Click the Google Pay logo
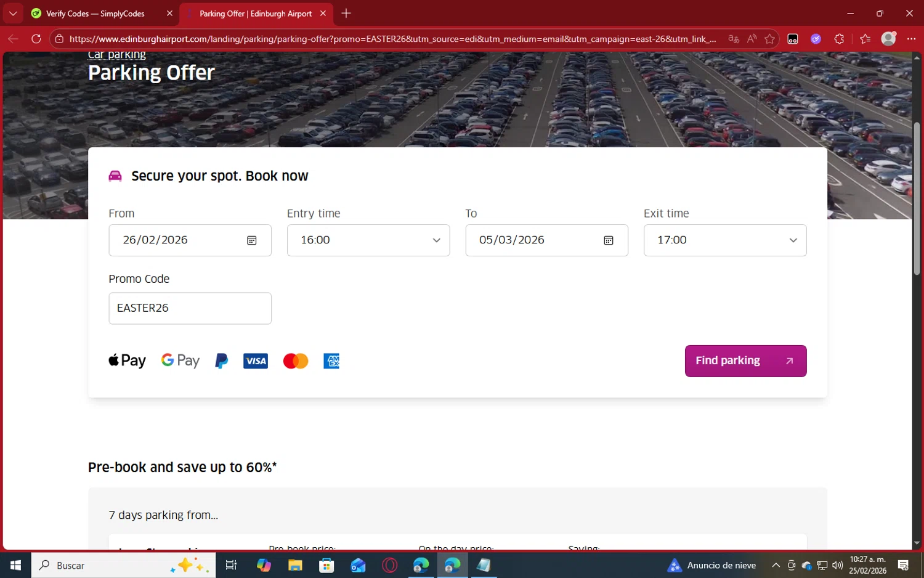Image resolution: width=924 pixels, height=578 pixels. point(180,361)
